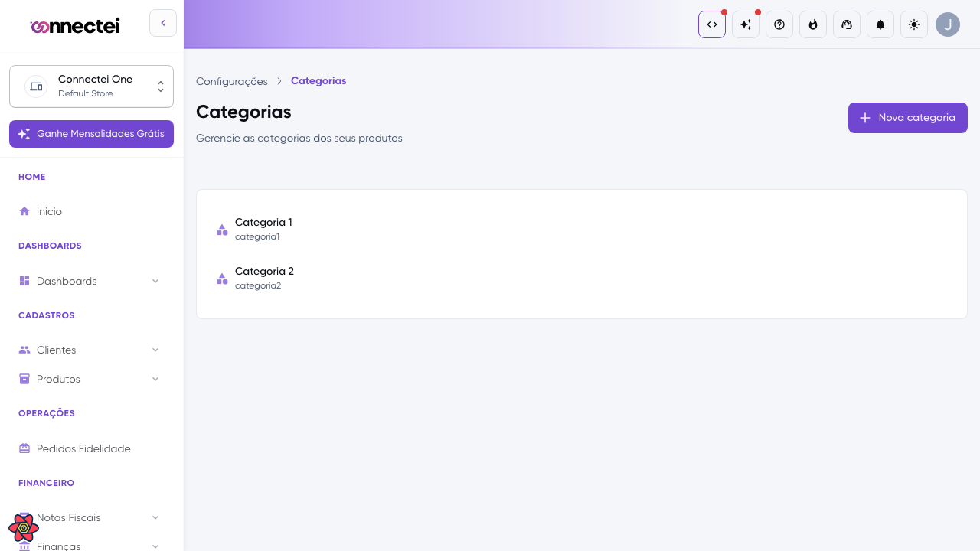Image resolution: width=980 pixels, height=551 pixels.
Task: Click the shapes icon of Categoria 1
Action: coord(222,230)
